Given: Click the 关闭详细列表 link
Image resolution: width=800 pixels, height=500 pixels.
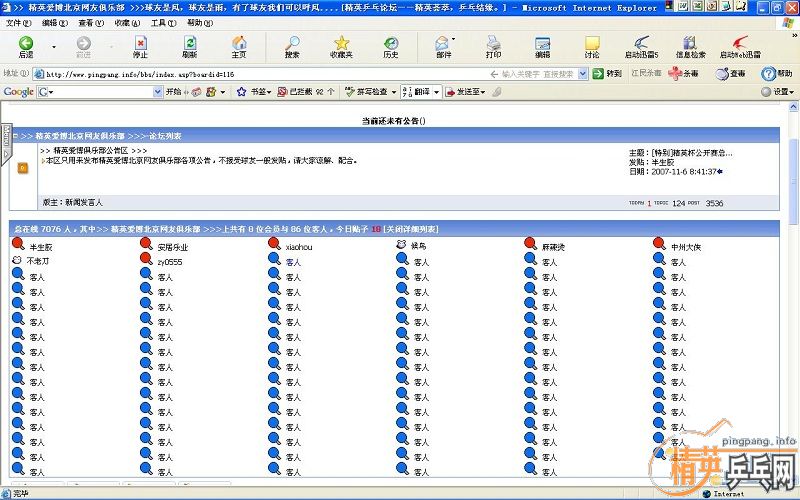Looking at the screenshot, I should coord(411,229).
